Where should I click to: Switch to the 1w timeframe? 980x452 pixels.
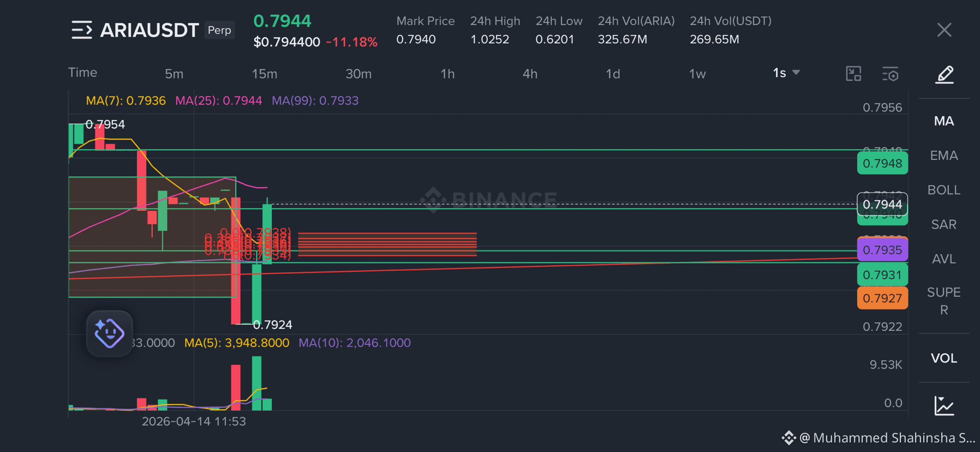pos(697,74)
